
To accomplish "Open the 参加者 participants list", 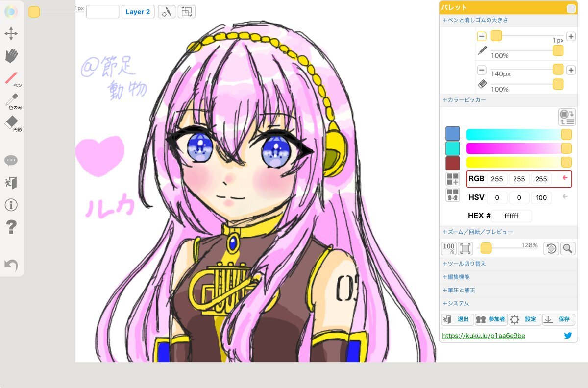I will (491, 319).
